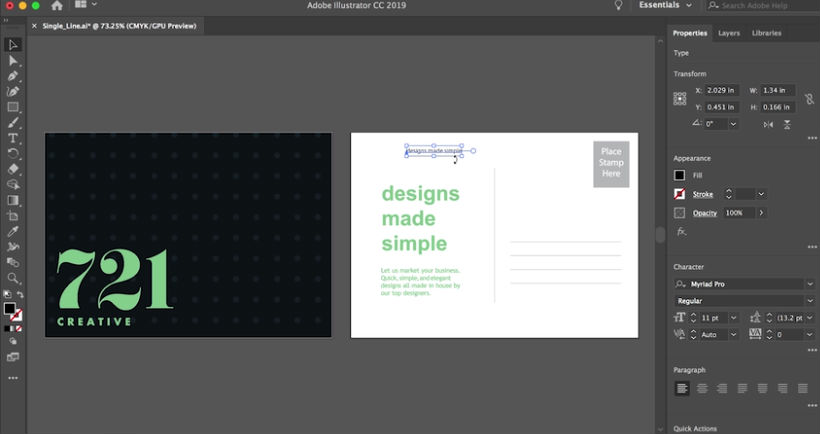The width and height of the screenshot is (820, 434).
Task: Click the X position field
Action: coord(722,90)
